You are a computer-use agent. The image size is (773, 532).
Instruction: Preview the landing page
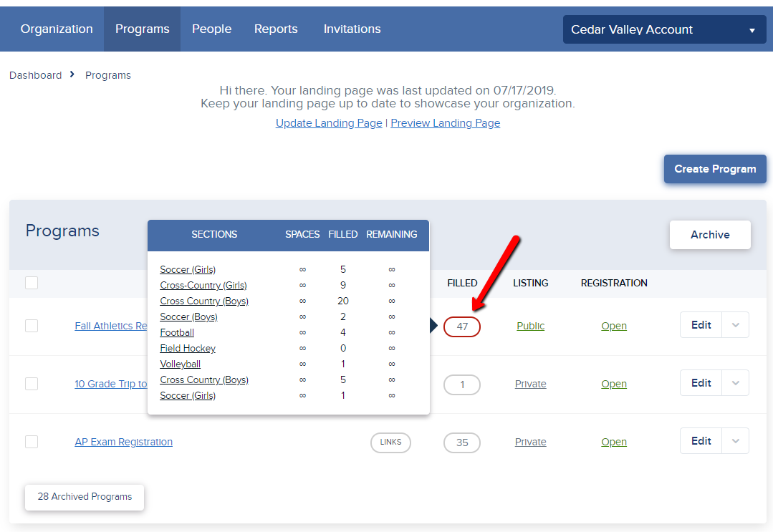coord(445,122)
